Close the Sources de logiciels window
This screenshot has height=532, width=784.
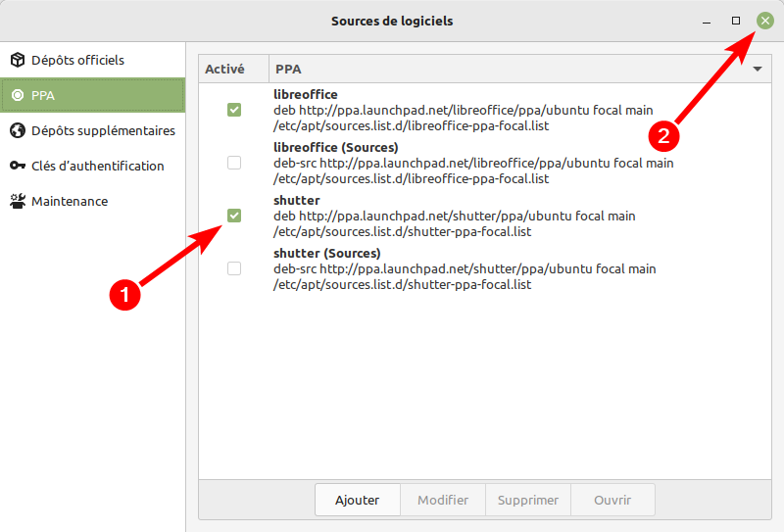(765, 21)
